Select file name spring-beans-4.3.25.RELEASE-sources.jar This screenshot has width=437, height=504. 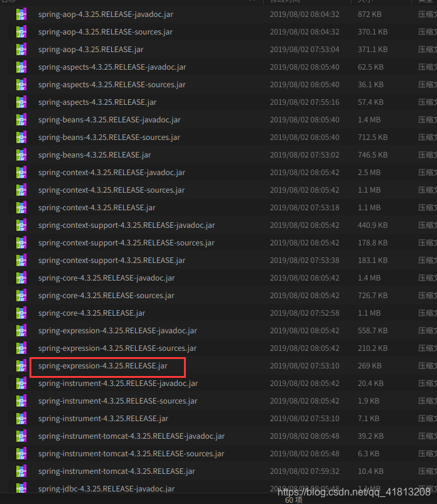tap(109, 137)
